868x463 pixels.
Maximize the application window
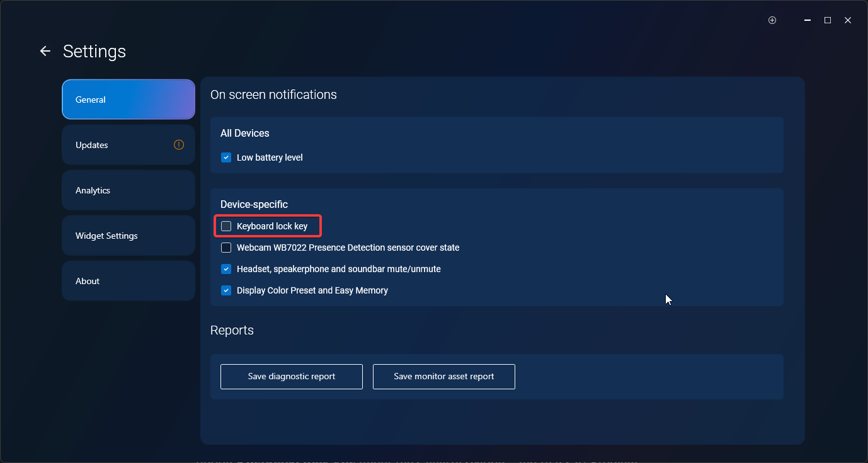click(x=828, y=20)
